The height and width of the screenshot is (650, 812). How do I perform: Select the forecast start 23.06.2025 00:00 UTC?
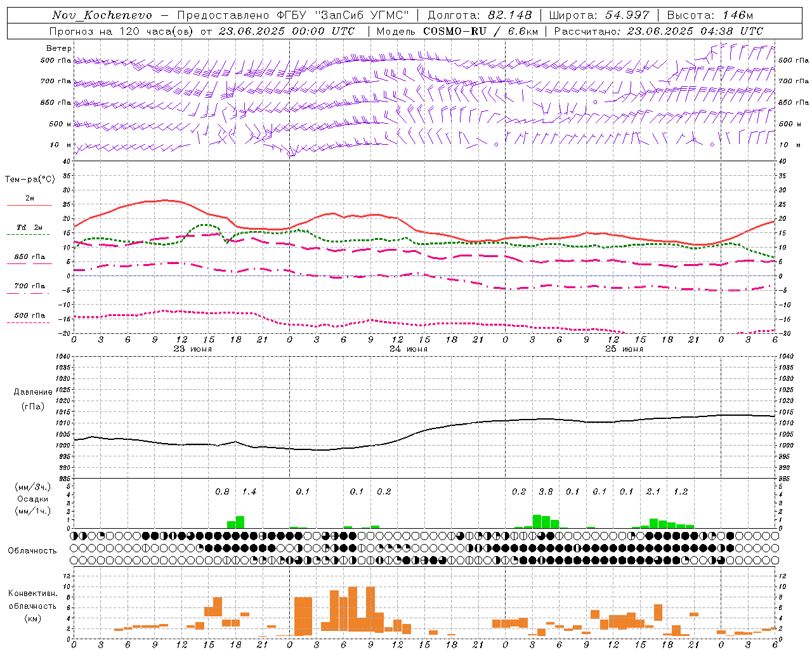coord(287,31)
